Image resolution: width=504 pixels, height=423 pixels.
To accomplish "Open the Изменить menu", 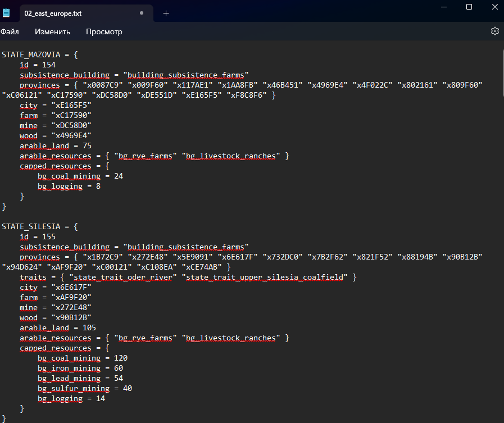I will point(52,32).
